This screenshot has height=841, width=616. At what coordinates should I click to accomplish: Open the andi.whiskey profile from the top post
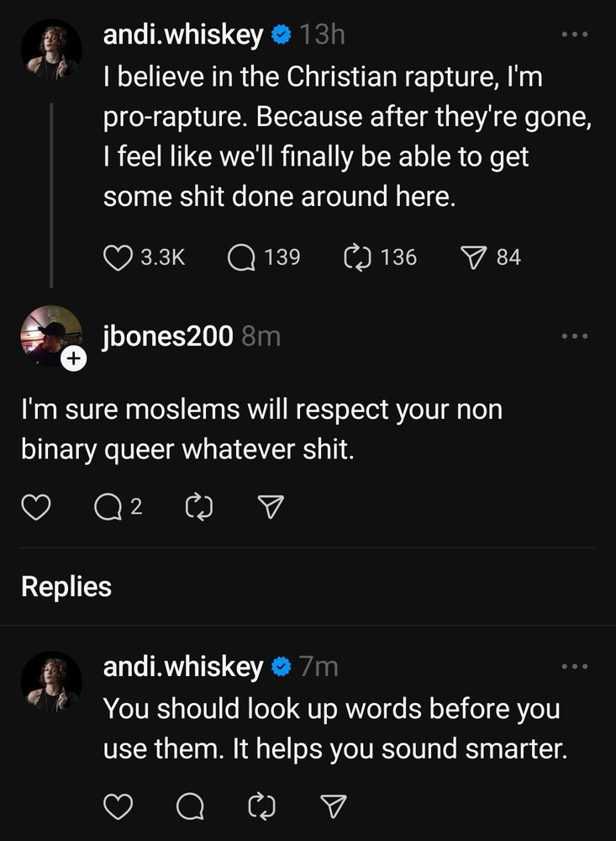[183, 34]
